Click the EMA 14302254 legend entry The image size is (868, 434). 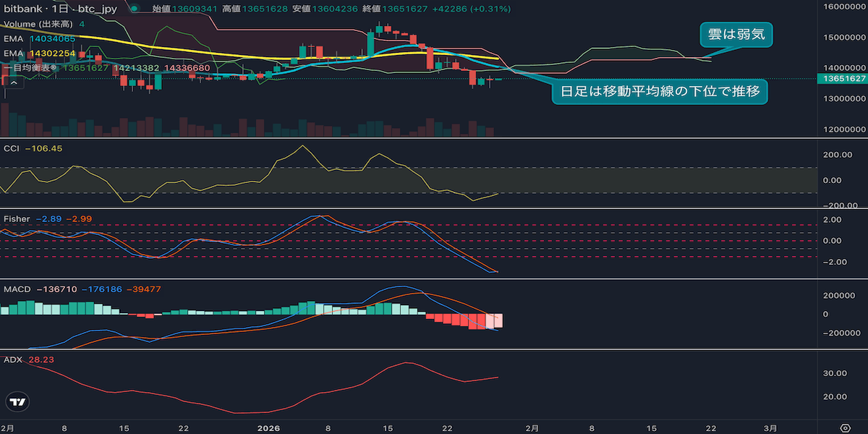(39, 53)
